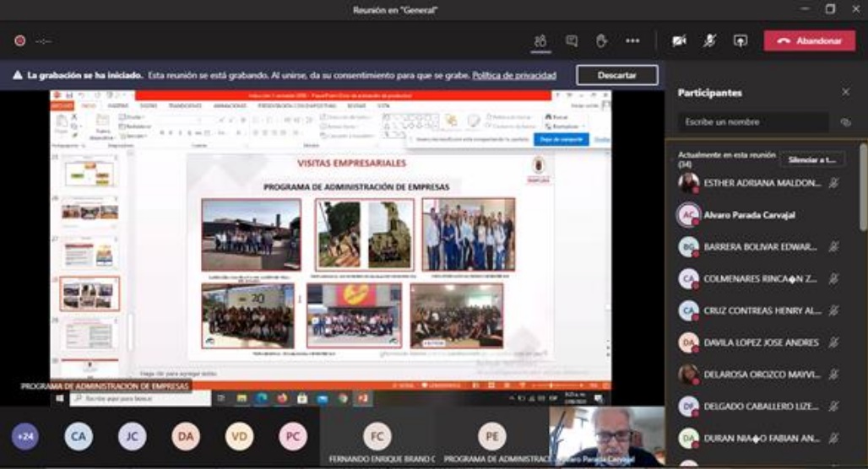Screen dimensions: 868x469
Task: Raise your hand in the meeting
Action: pos(601,40)
